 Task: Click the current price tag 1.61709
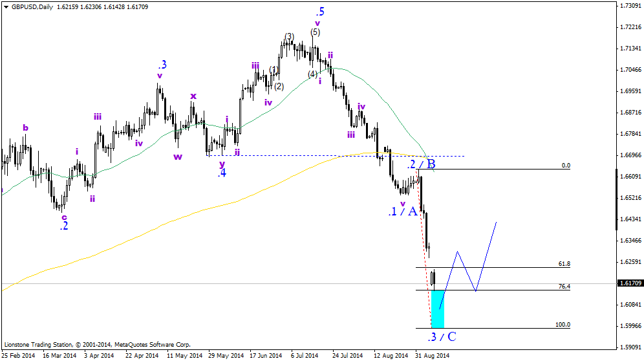point(630,283)
